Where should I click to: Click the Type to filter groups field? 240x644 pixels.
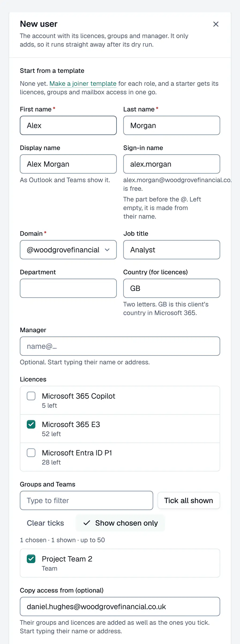click(x=87, y=500)
